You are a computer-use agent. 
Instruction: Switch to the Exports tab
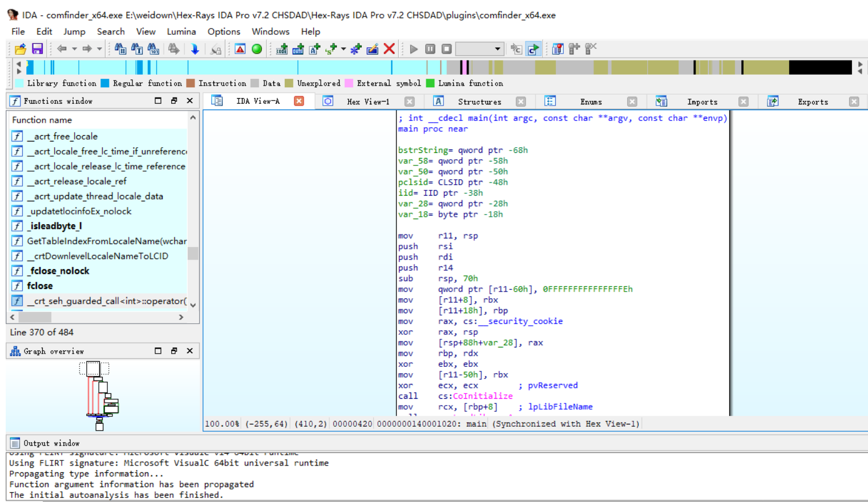pyautogui.click(x=813, y=102)
